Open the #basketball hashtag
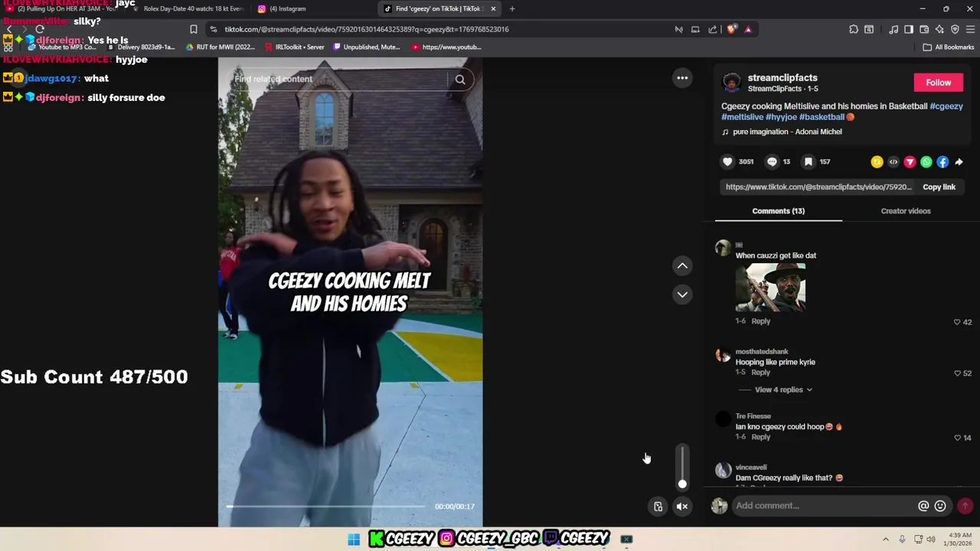The width and height of the screenshot is (980, 551). 822,117
